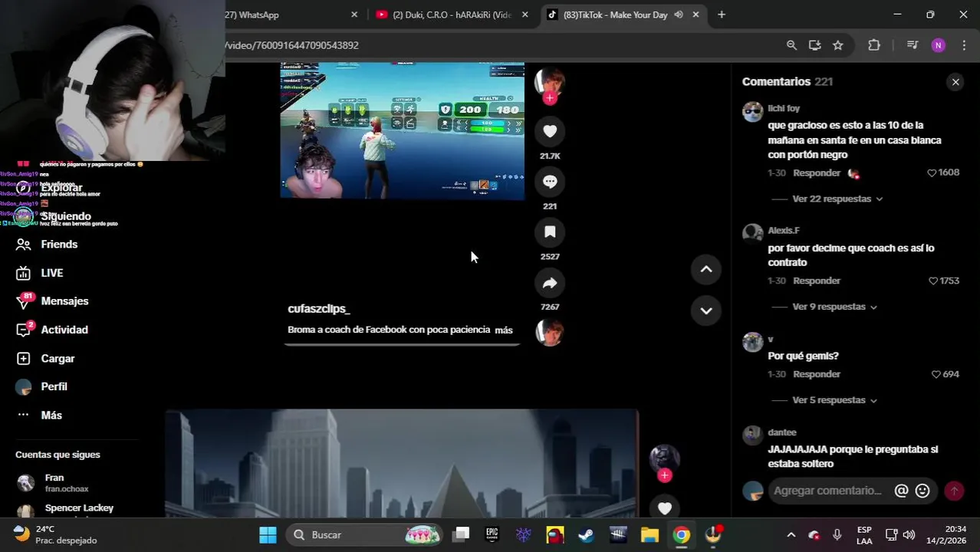The image size is (980, 552).
Task: Open the Chrome extensions puzzle icon
Action: click(874, 45)
